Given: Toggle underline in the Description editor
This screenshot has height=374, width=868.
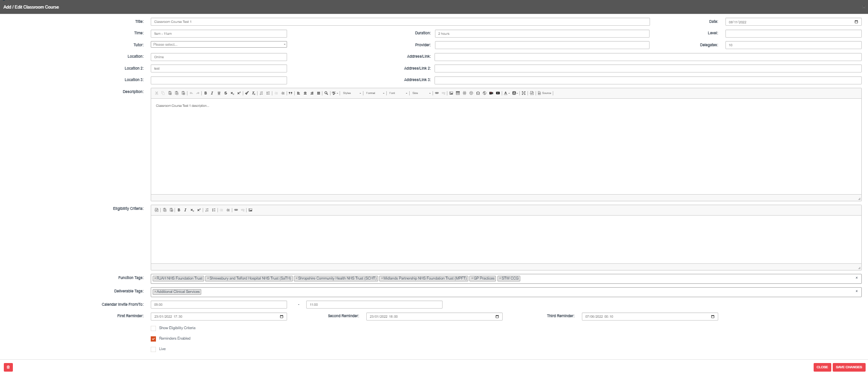Looking at the screenshot, I should click(219, 93).
